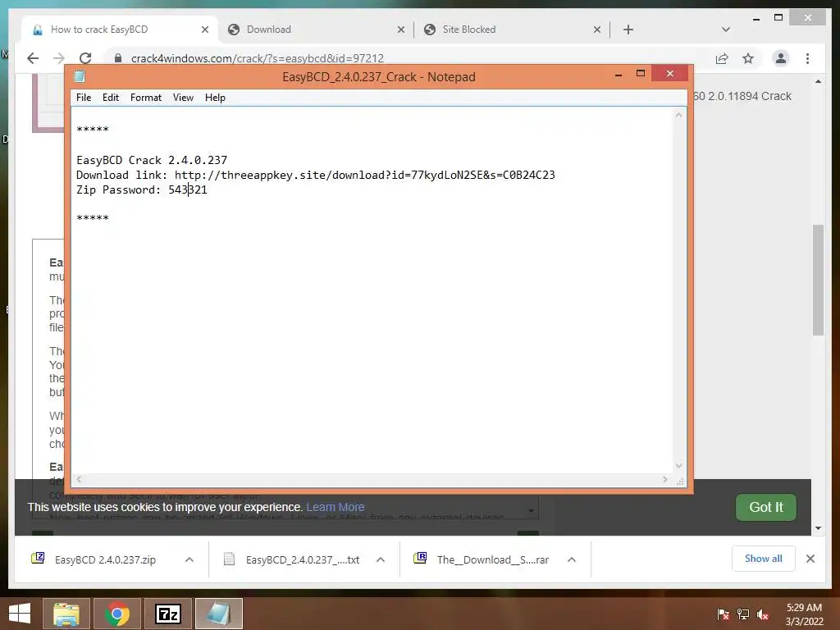Close the Site Blocked tab
Viewport: 840px width, 630px height.
tap(597, 30)
